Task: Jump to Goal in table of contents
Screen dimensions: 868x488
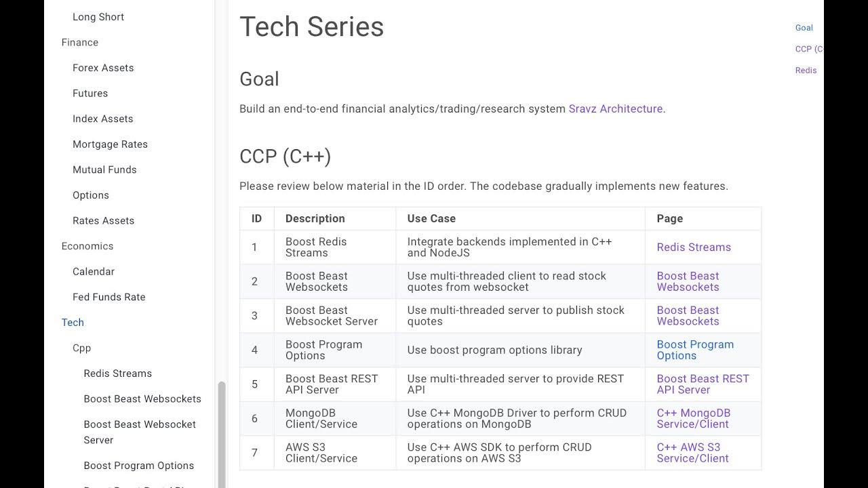Action: click(x=804, y=28)
